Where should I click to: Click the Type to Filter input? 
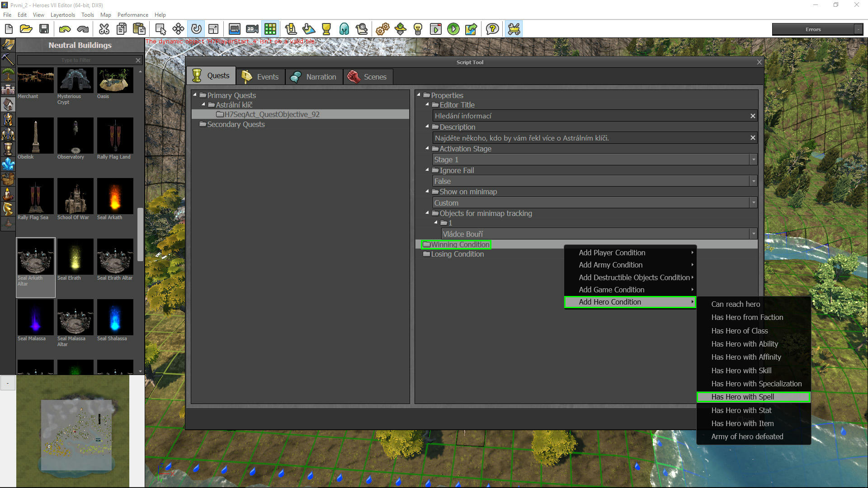click(75, 60)
